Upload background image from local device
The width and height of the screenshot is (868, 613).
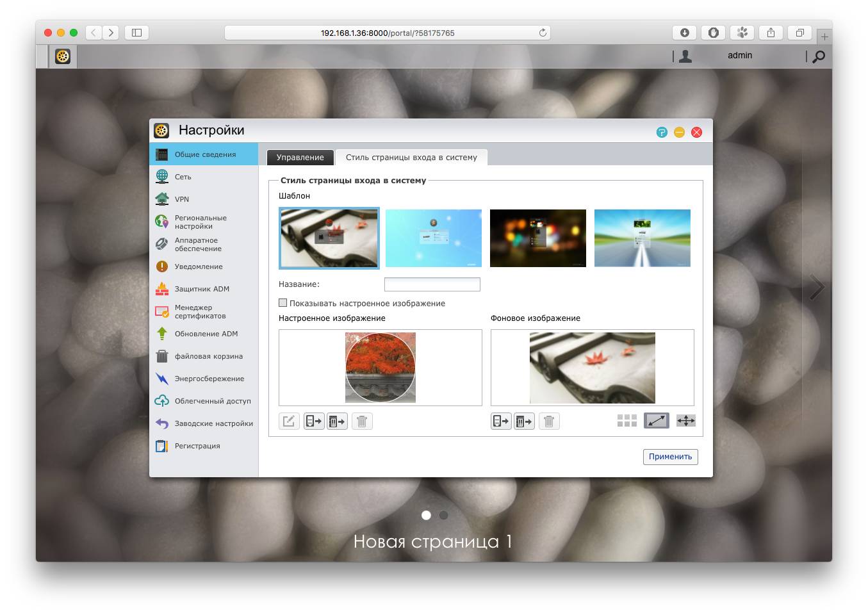tap(501, 421)
